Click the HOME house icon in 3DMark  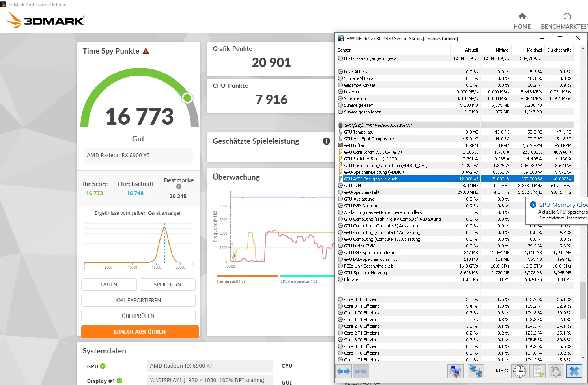click(522, 16)
